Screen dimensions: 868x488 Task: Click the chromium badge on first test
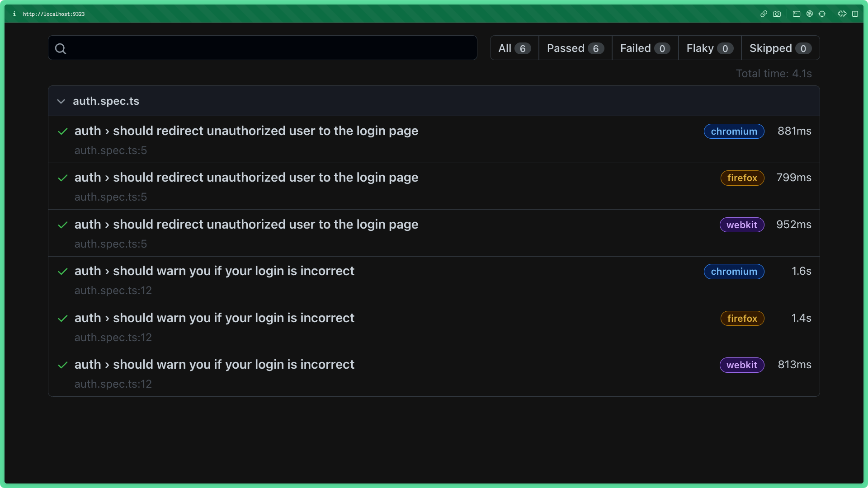point(734,131)
